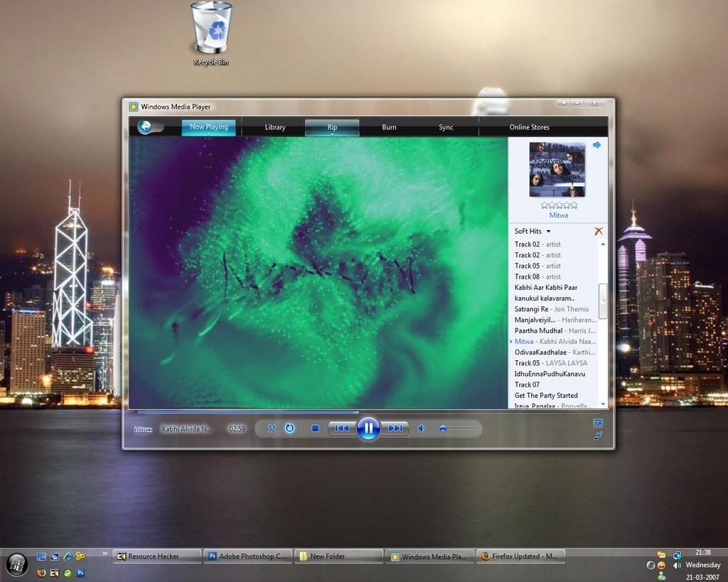The width and height of the screenshot is (728, 582).
Task: Switch to full screen view
Action: coord(598,424)
